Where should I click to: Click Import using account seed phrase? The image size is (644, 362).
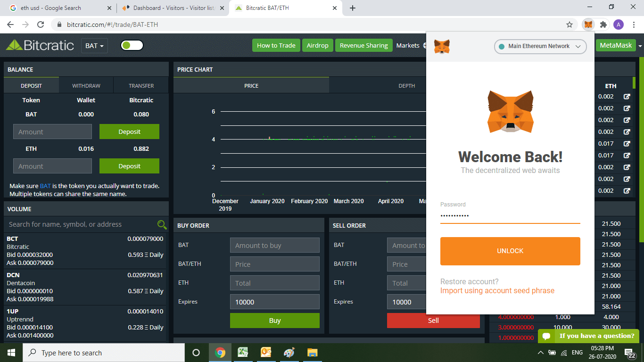coord(497,290)
